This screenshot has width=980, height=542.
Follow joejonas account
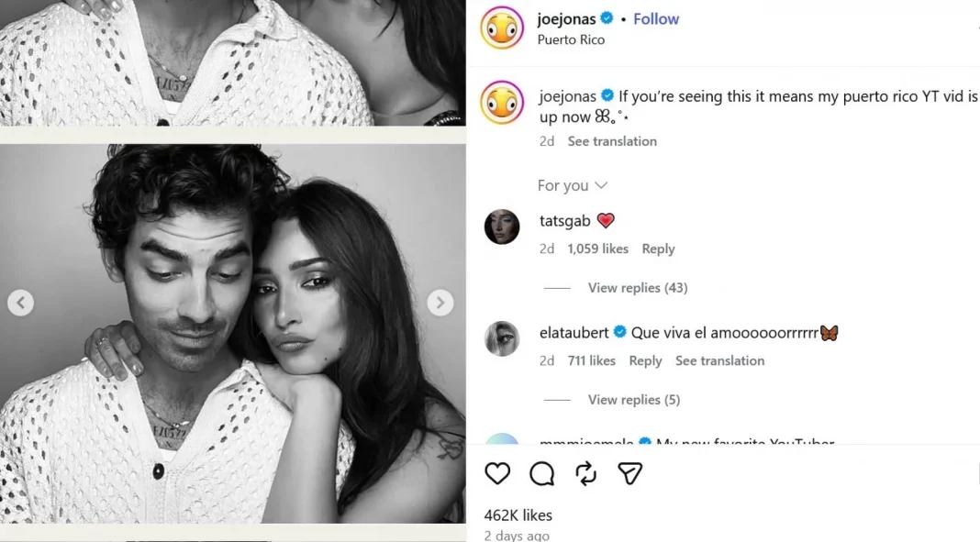click(x=656, y=19)
